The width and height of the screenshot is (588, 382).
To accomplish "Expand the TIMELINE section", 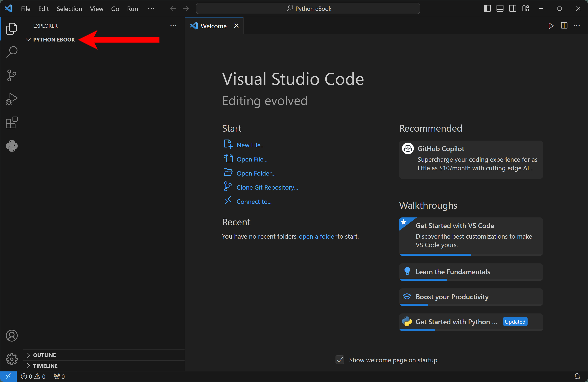I will (x=104, y=366).
